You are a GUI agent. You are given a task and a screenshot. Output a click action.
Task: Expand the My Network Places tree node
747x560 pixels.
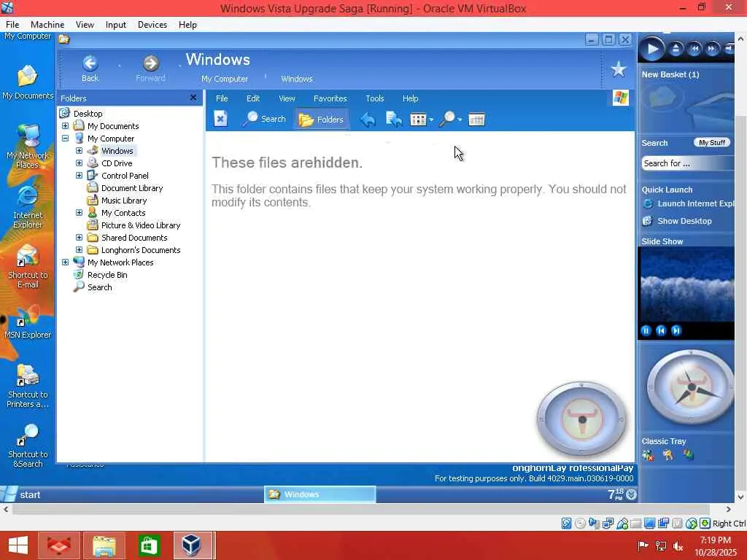pos(65,262)
